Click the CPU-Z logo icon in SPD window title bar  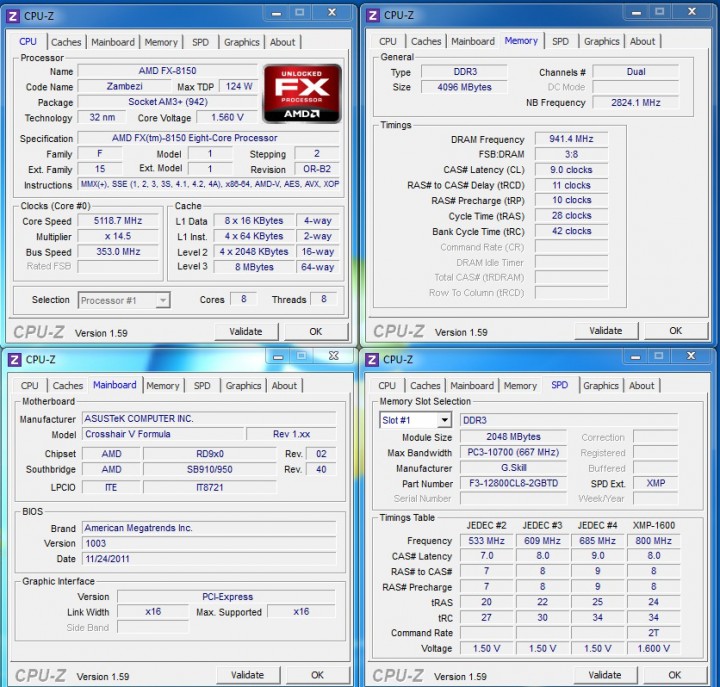click(371, 360)
